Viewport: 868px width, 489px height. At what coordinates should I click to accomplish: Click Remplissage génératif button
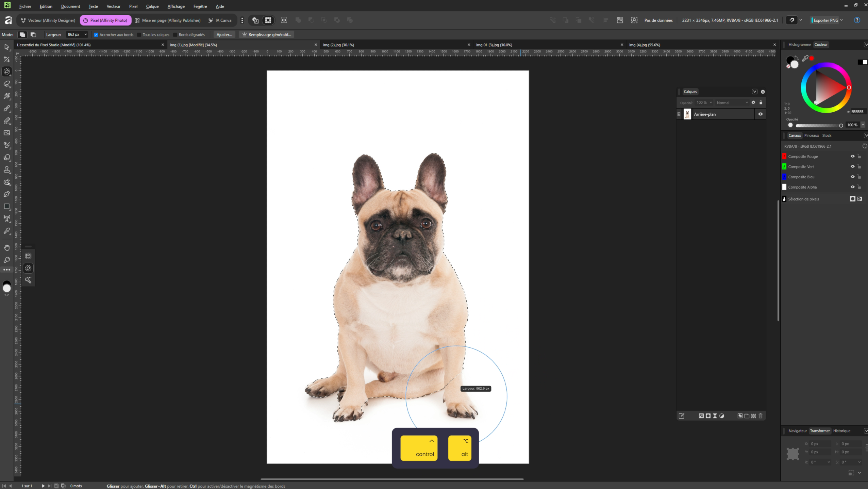266,35
